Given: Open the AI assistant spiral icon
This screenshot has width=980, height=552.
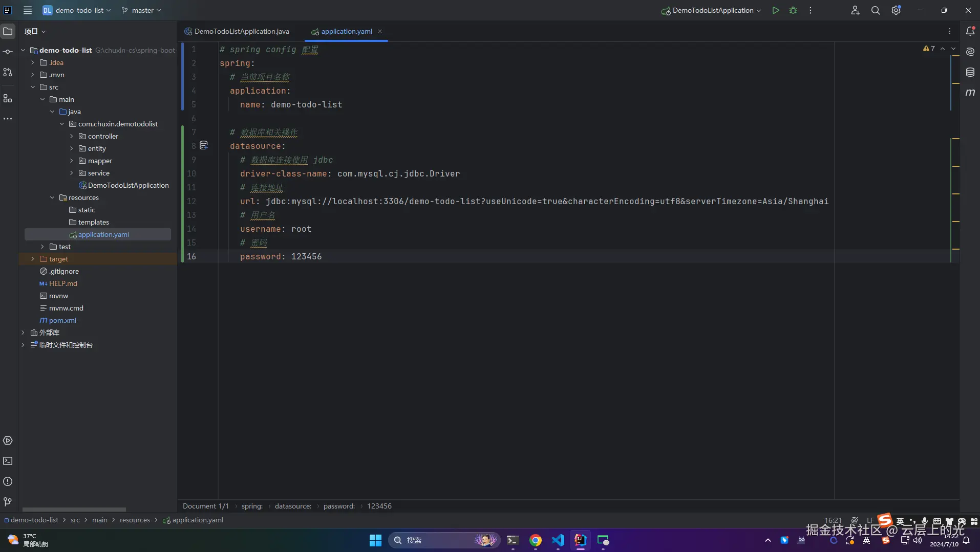Looking at the screenshot, I should pyautogui.click(x=970, y=52).
